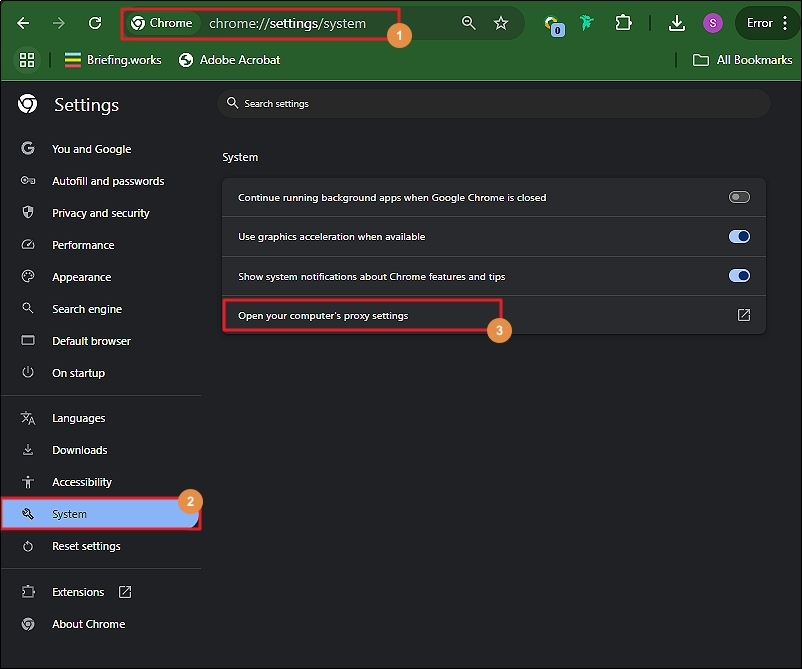Turn off system notifications about Chrome toggle

[739, 276]
